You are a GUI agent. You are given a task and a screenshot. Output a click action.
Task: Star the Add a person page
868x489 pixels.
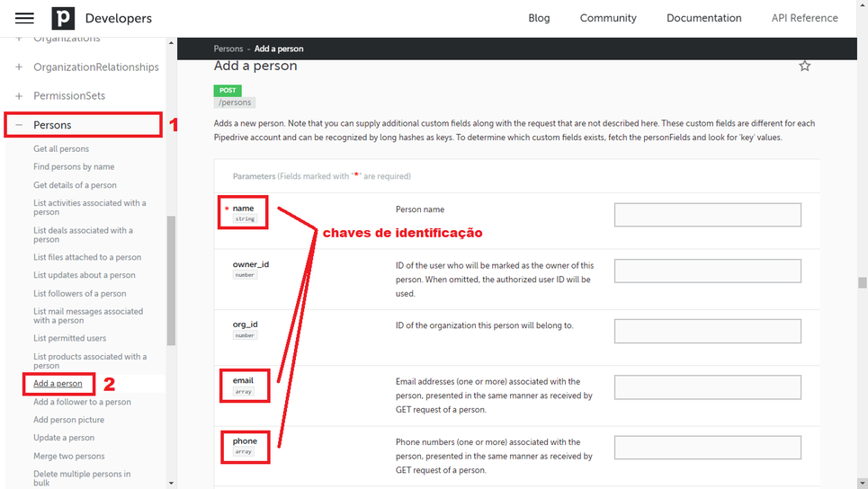point(804,67)
